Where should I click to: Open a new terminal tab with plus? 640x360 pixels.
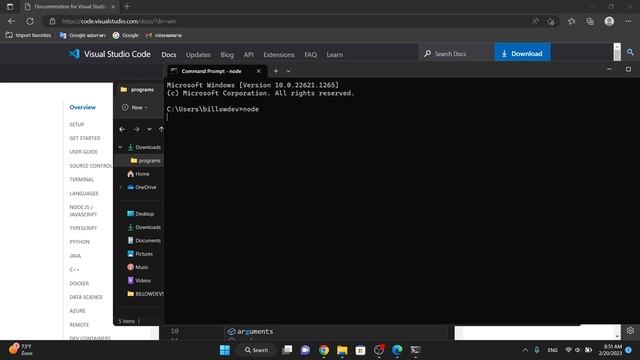coord(276,71)
